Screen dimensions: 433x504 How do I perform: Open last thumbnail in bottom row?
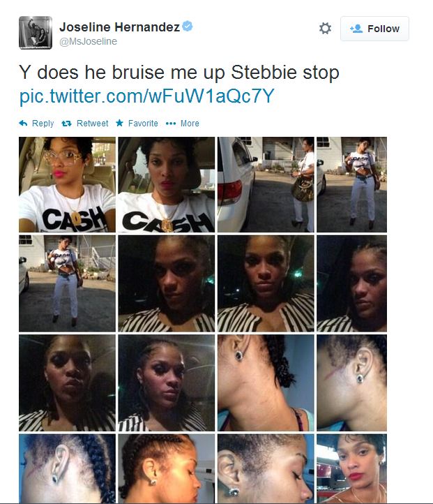tap(352, 468)
